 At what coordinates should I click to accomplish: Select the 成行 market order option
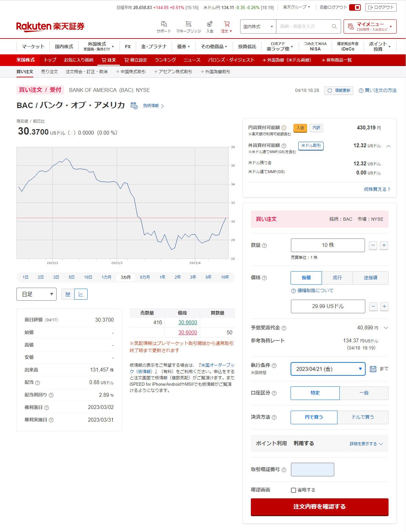[337, 278]
